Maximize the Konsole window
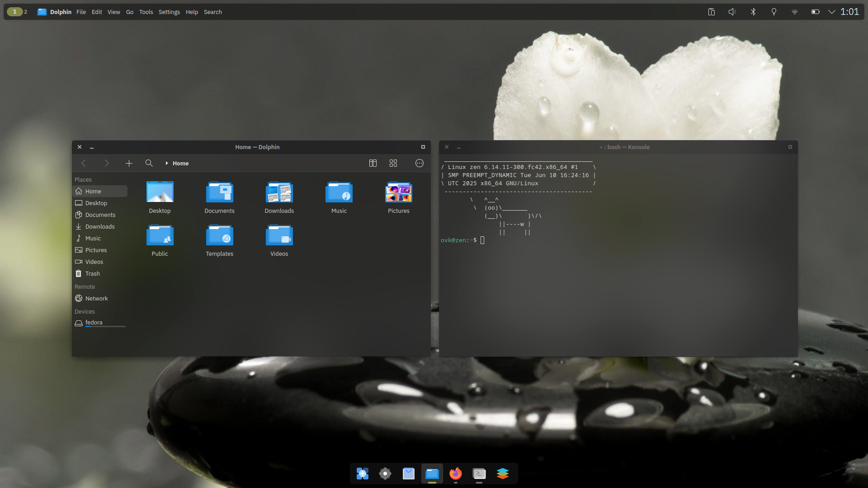Screen dimensions: 868x488 coord(790,147)
